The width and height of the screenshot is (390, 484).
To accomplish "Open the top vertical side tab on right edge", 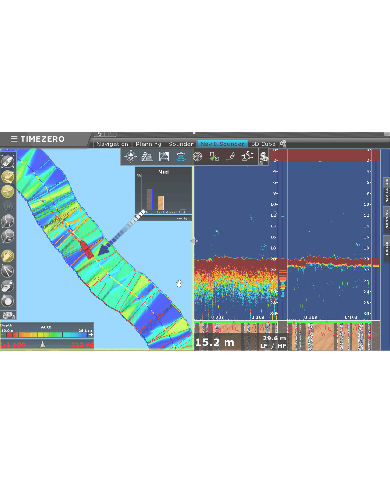I will (x=387, y=190).
